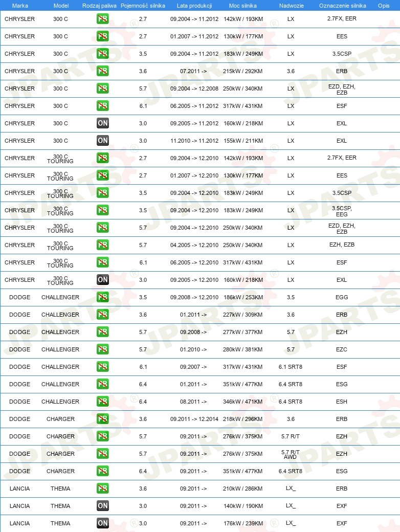Click diesel ON icon in 300 C 160kW/218KM 11.2012 row
This screenshot has height=532, width=400.
click(102, 123)
